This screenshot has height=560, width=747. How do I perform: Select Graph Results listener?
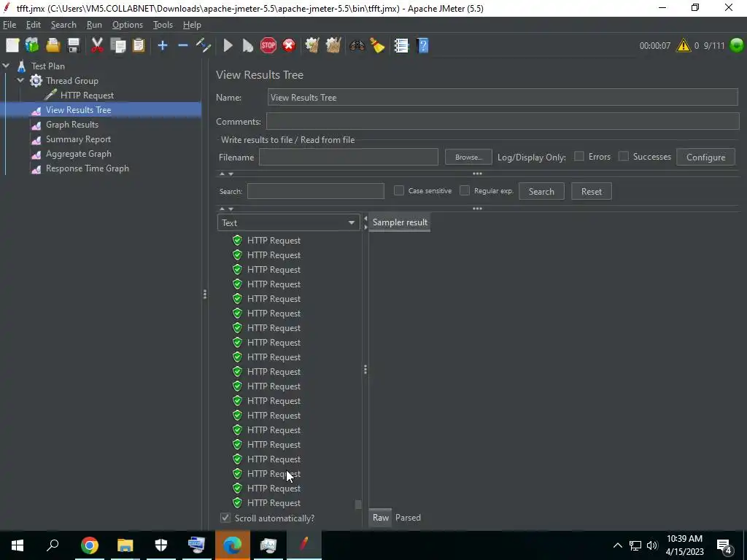pos(72,124)
